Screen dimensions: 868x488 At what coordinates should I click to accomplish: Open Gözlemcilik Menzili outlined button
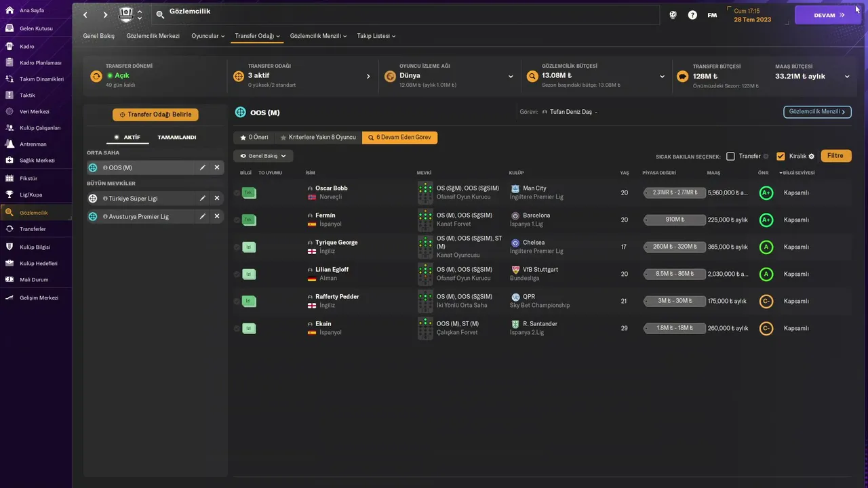coord(817,112)
